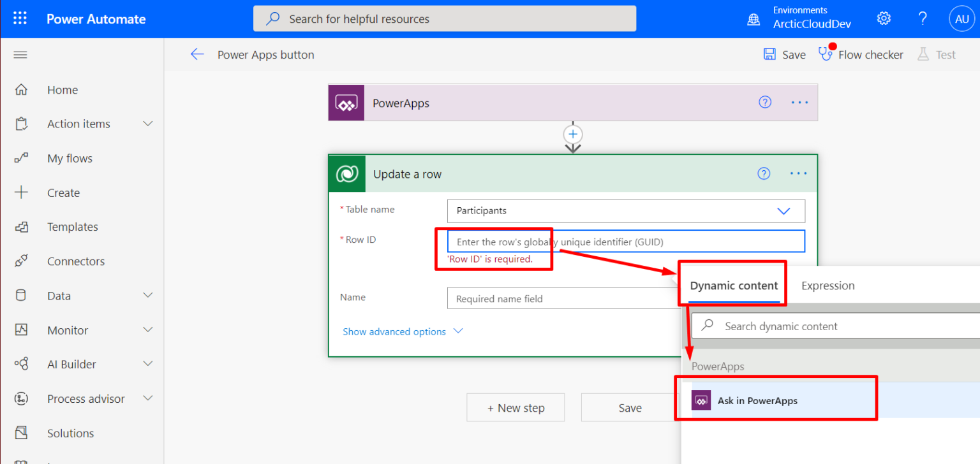
Task: Collapse the left navigation hamburger menu
Action: (x=20, y=55)
